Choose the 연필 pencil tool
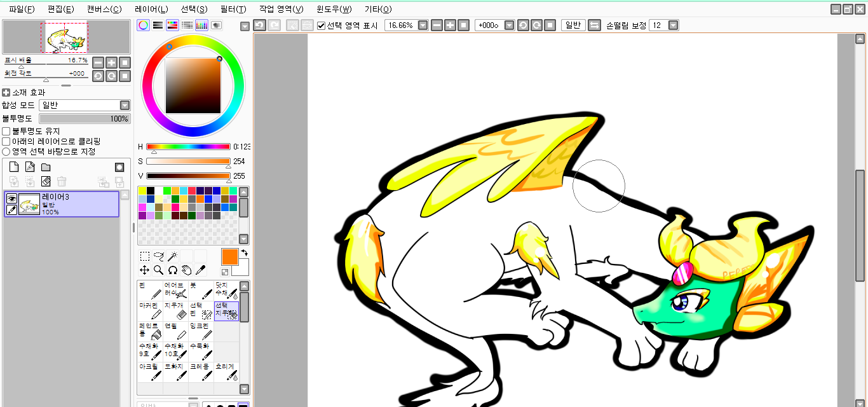Image resolution: width=868 pixels, height=407 pixels. click(x=175, y=331)
